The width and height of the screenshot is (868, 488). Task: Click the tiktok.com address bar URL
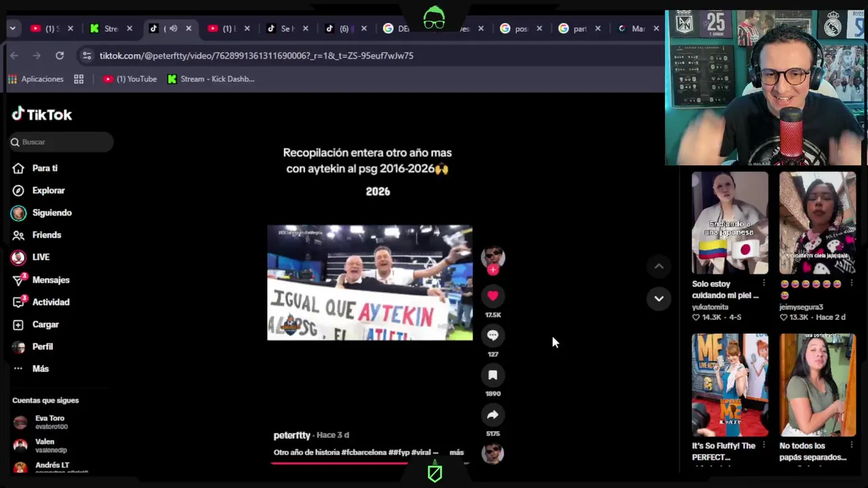click(x=256, y=56)
